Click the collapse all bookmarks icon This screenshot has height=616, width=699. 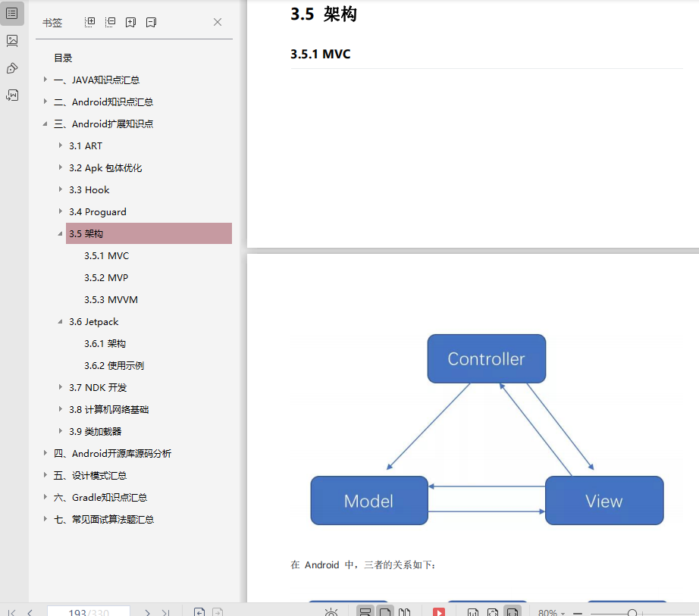click(110, 23)
